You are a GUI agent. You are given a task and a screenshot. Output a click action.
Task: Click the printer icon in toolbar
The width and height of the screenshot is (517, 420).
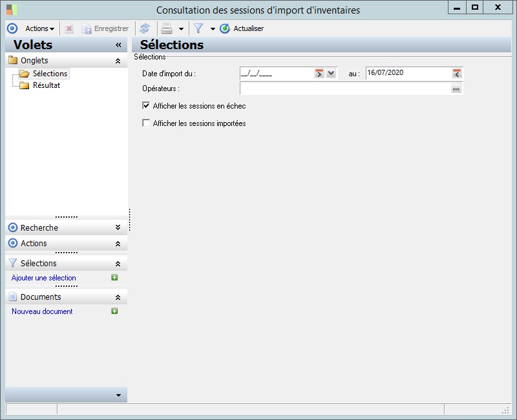167,28
